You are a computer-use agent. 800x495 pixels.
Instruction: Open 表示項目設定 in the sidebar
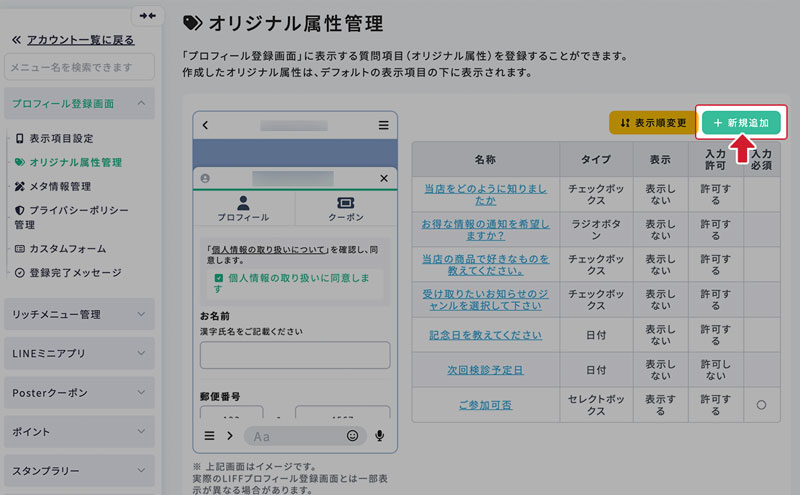(60, 138)
